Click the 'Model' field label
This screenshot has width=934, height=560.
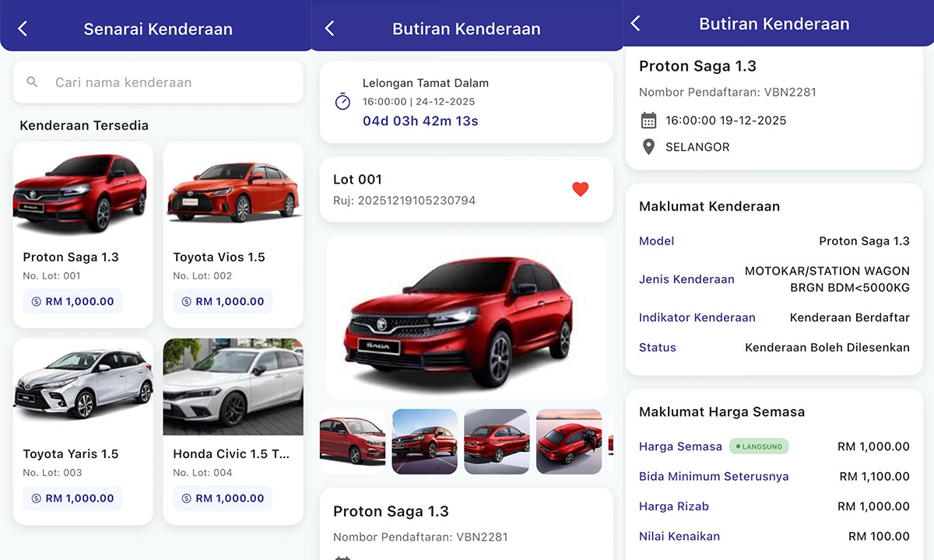657,241
